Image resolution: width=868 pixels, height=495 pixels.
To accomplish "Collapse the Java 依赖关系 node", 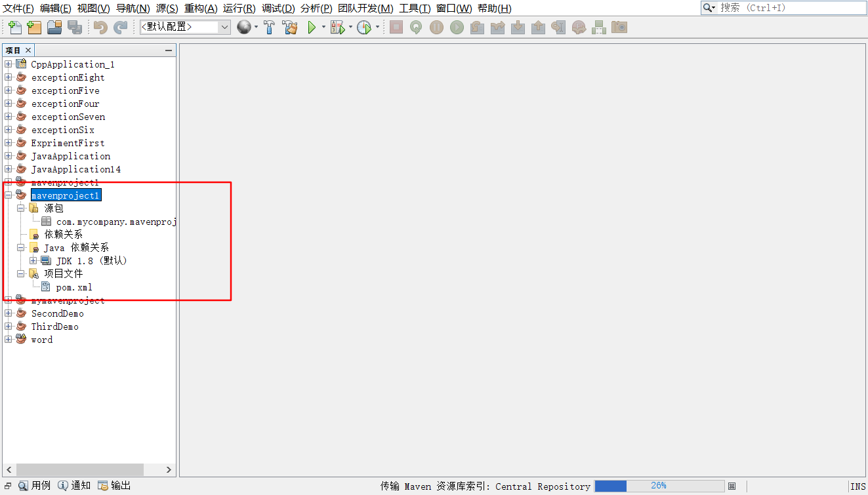I will coord(21,248).
